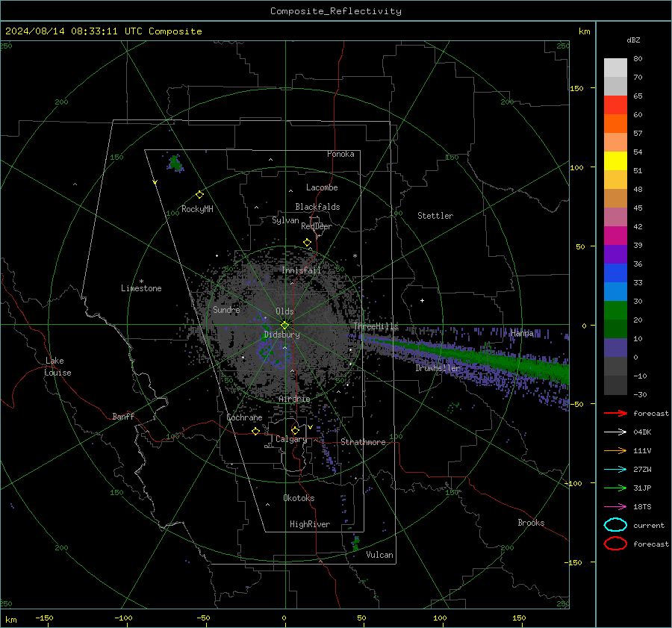
Task: Click the Okotoks town label
Action: click(299, 498)
